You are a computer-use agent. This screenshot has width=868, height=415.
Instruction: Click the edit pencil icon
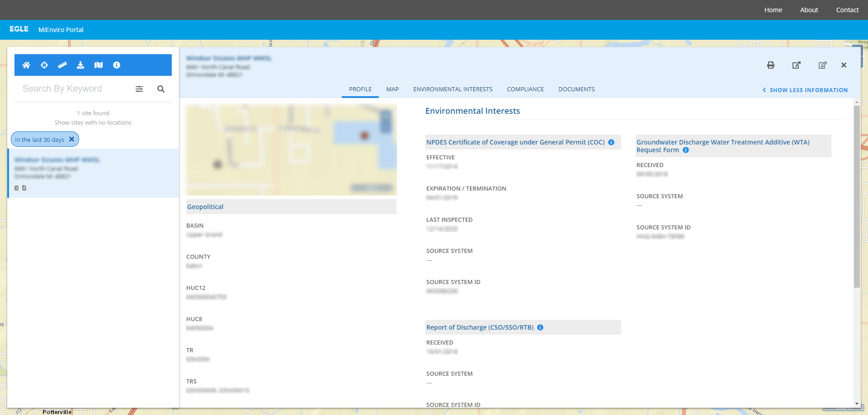click(823, 65)
